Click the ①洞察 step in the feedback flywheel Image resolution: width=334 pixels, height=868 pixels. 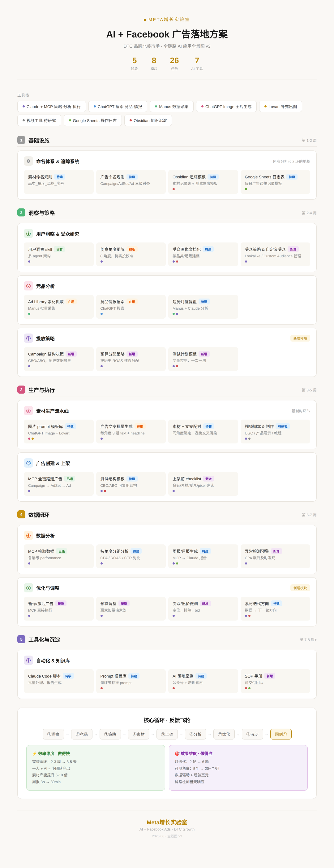pyautogui.click(x=53, y=734)
